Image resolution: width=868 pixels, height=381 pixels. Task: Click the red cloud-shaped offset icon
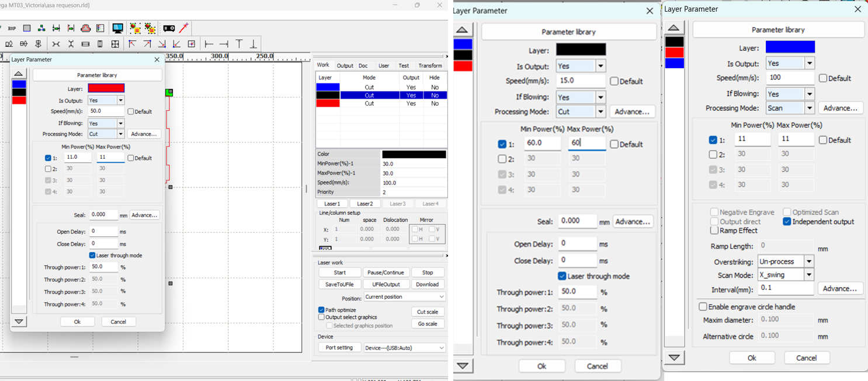[x=86, y=28]
